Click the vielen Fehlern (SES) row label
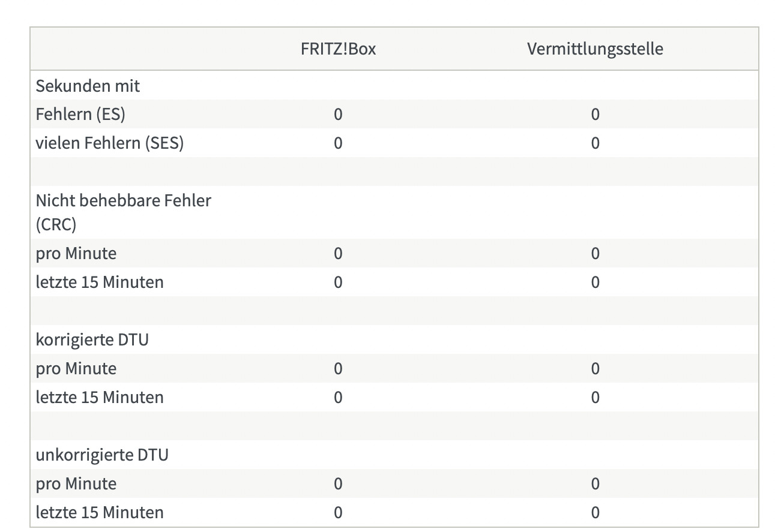 pyautogui.click(x=110, y=143)
